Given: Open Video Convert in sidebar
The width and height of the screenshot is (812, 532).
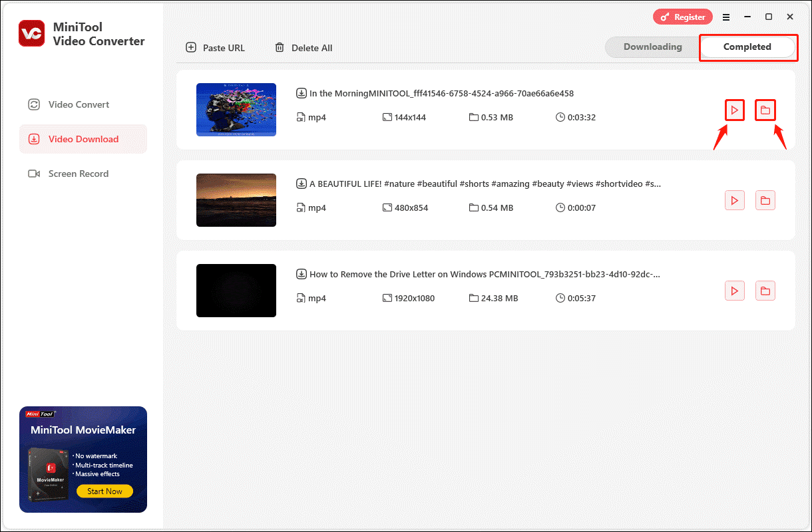Looking at the screenshot, I should click(83, 104).
